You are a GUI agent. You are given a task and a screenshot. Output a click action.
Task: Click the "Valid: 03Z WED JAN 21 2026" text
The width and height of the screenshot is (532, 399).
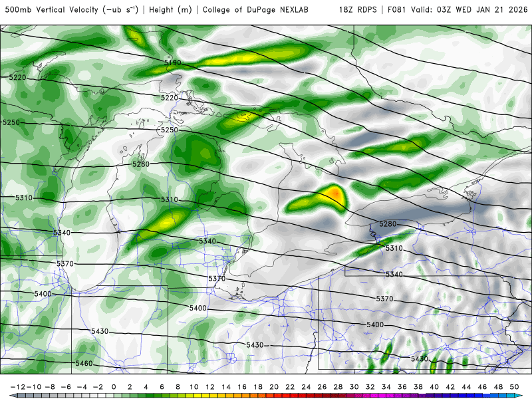(x=469, y=9)
